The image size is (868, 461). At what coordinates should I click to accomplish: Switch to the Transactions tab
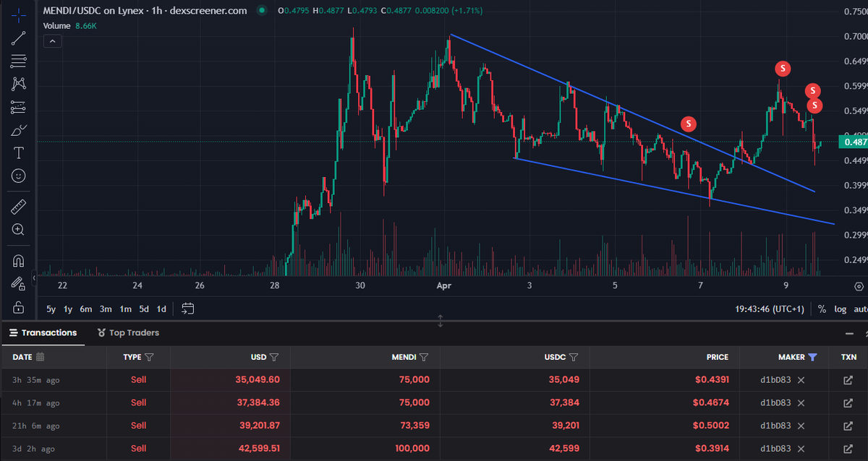43,333
